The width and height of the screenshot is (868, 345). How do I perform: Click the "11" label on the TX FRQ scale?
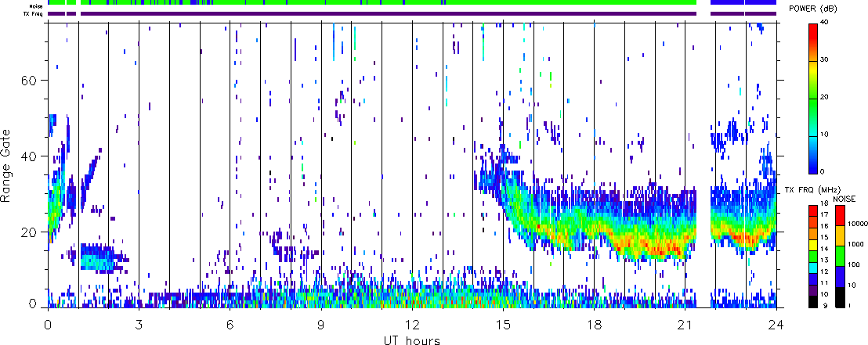tap(824, 282)
